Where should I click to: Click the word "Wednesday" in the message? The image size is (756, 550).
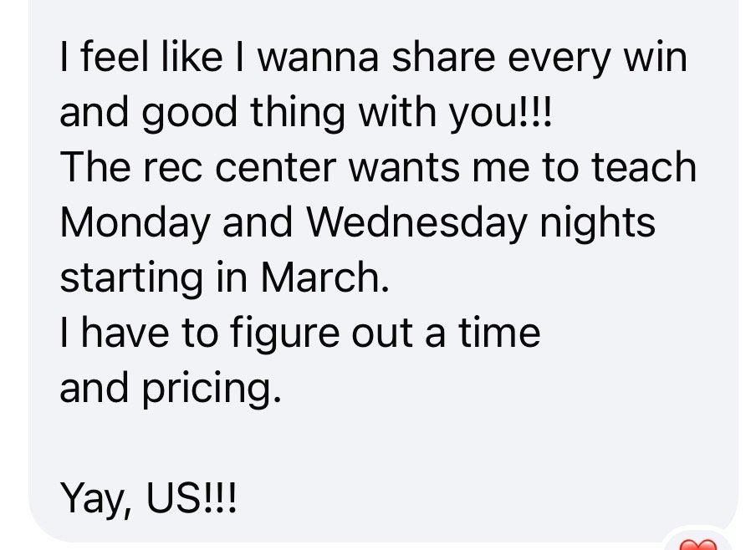point(416,224)
